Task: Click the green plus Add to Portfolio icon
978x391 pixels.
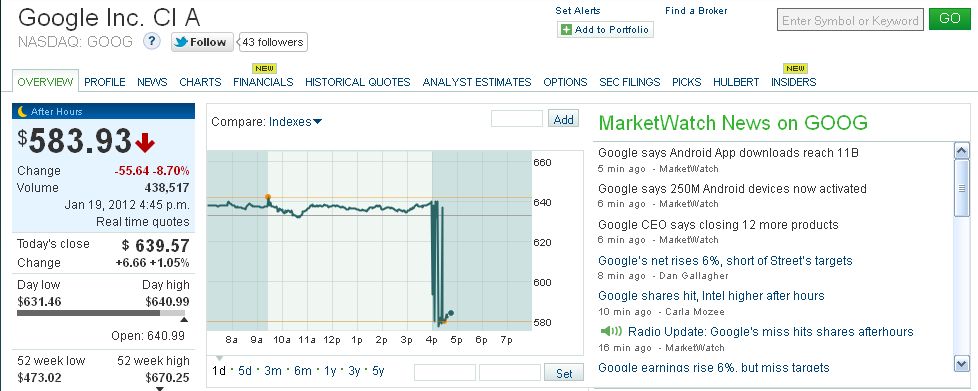Action: click(566, 30)
